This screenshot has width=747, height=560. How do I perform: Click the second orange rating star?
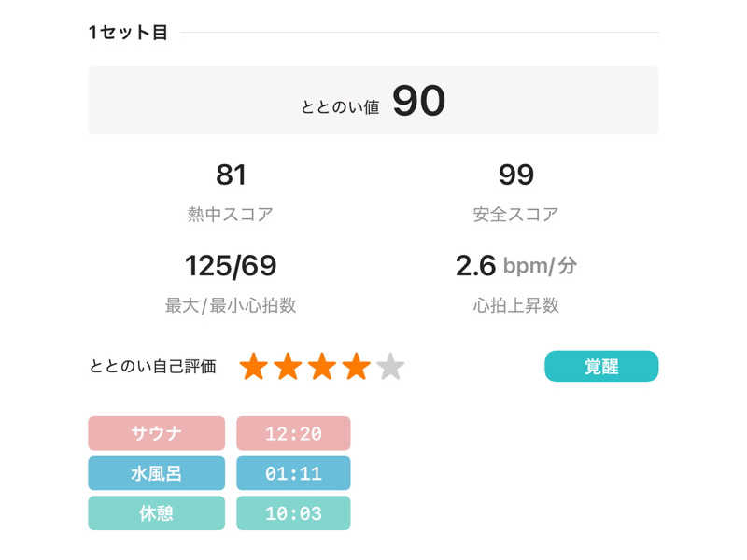pos(288,367)
